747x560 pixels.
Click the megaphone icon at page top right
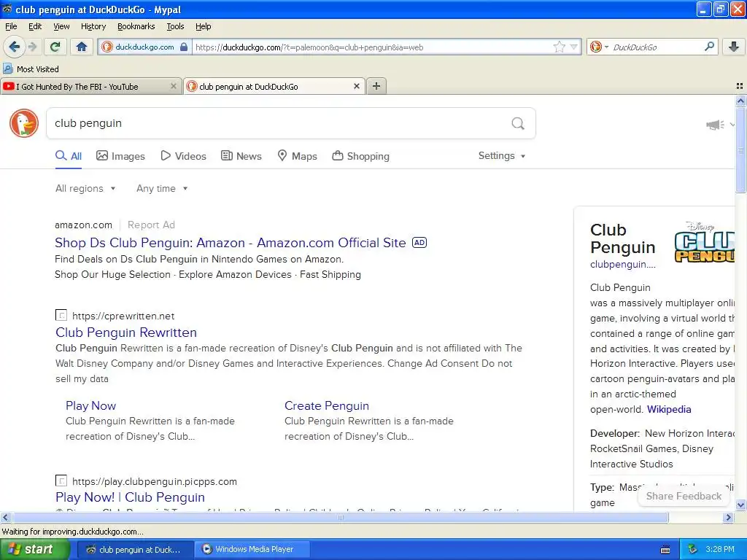pyautogui.click(x=715, y=125)
